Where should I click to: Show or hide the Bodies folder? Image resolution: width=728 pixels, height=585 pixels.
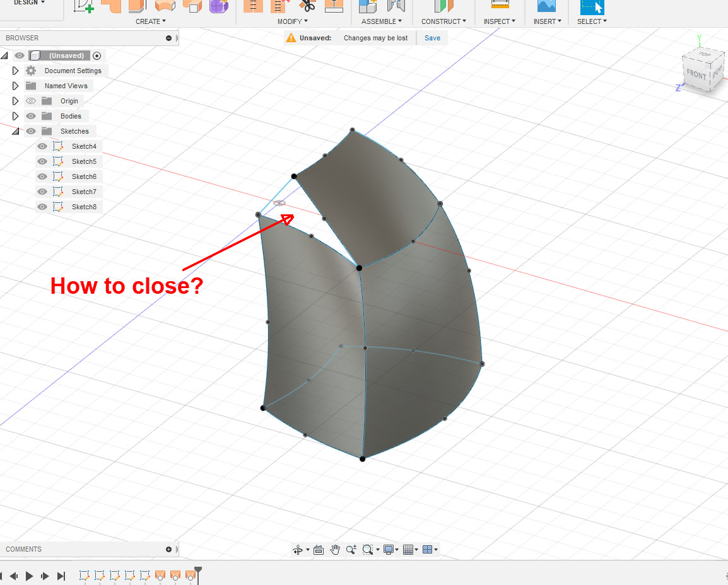click(x=30, y=115)
